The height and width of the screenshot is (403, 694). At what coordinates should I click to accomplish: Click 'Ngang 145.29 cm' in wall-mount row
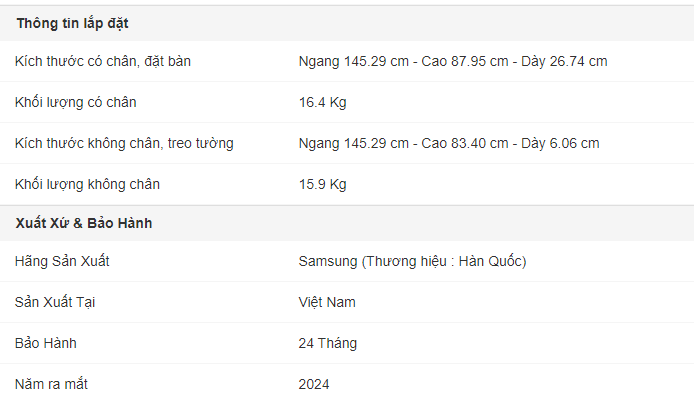coord(354,144)
